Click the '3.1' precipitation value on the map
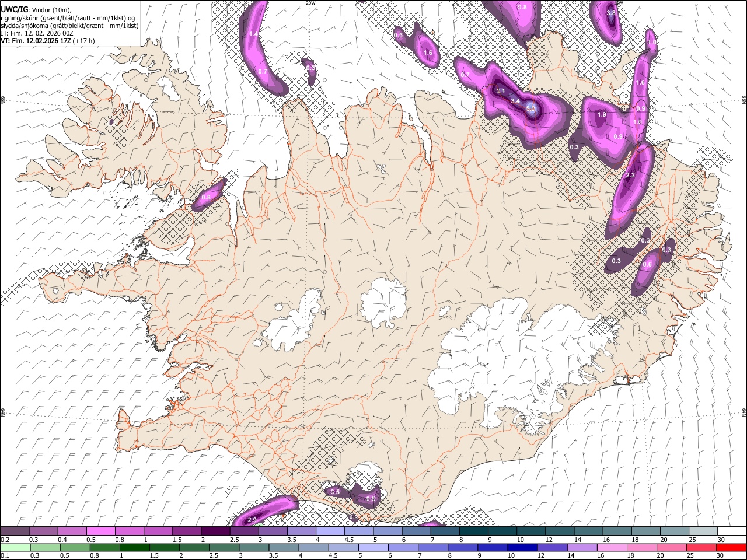The image size is (747, 560). 500,91
